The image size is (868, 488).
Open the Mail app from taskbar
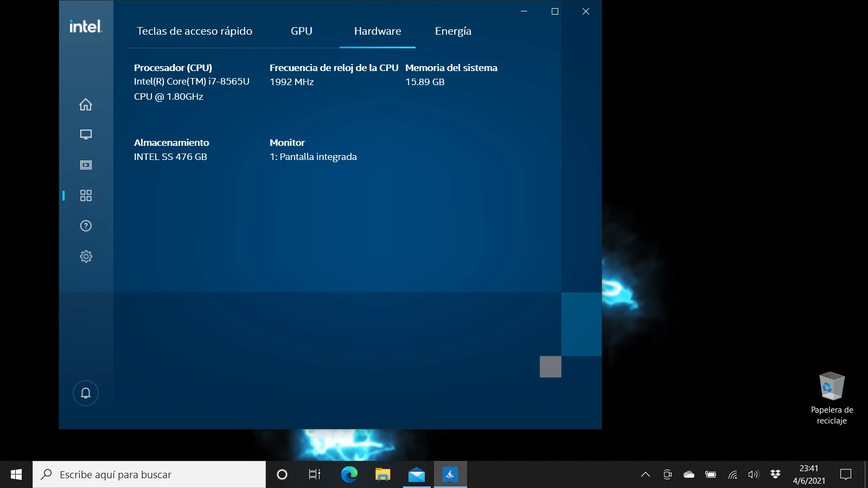tap(416, 474)
